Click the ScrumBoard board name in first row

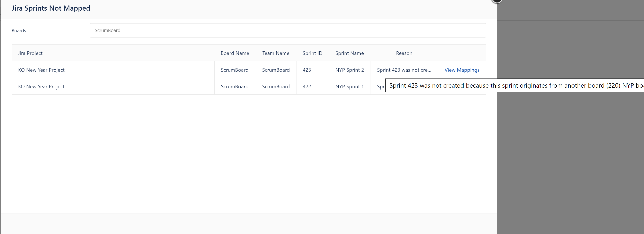point(235,70)
